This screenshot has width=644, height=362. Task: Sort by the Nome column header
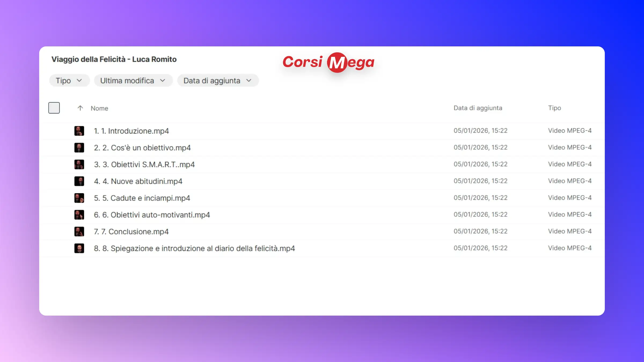coord(99,108)
